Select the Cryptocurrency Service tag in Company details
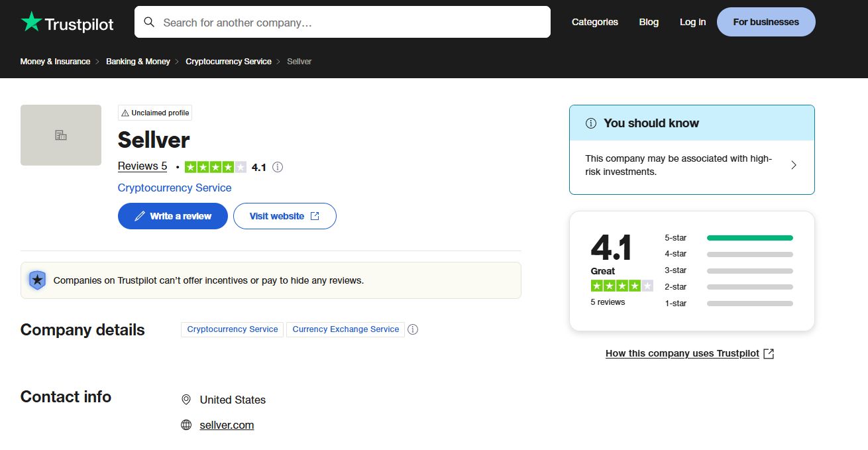Viewport: 868px width, 450px height. tap(233, 329)
